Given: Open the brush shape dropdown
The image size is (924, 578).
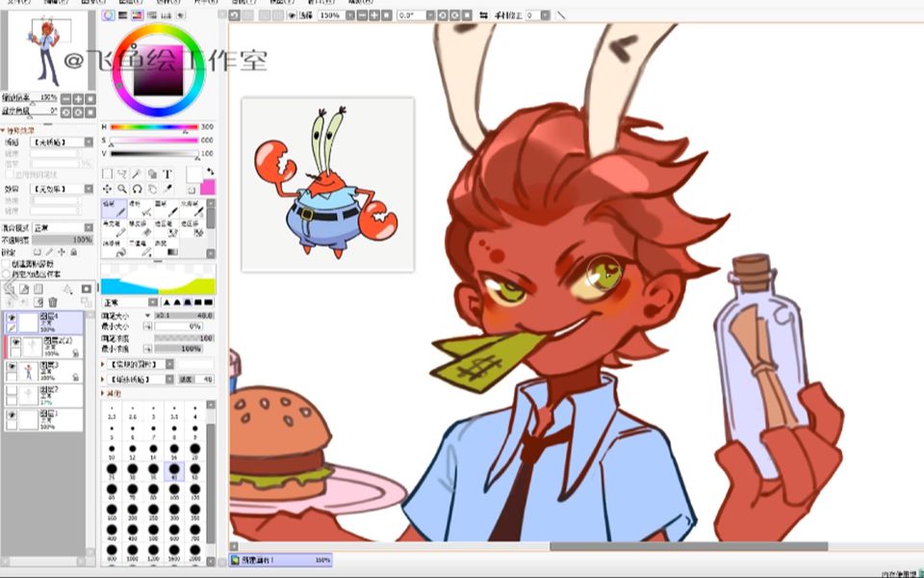Looking at the screenshot, I should 141,364.
